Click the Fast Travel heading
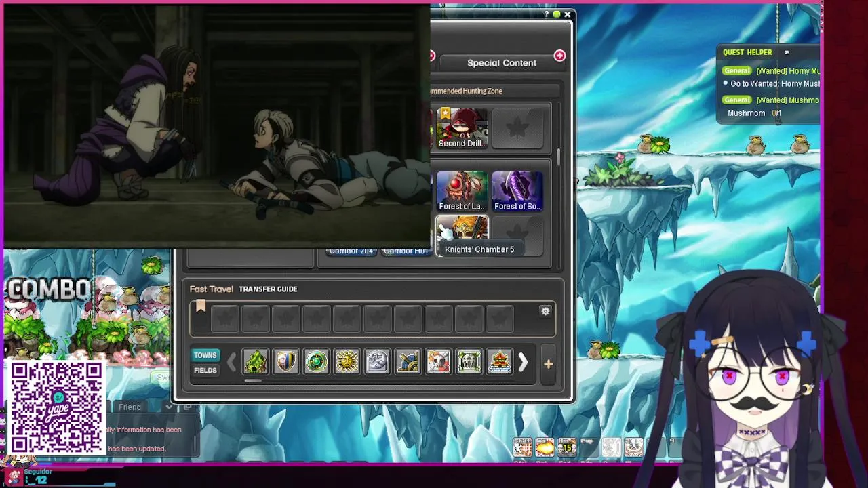The image size is (868, 488). [211, 289]
